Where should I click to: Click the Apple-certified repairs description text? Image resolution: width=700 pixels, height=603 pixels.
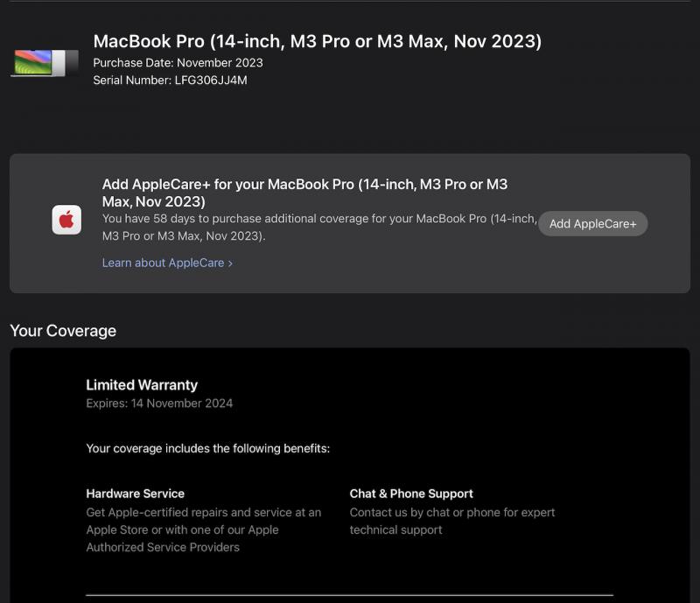click(204, 529)
